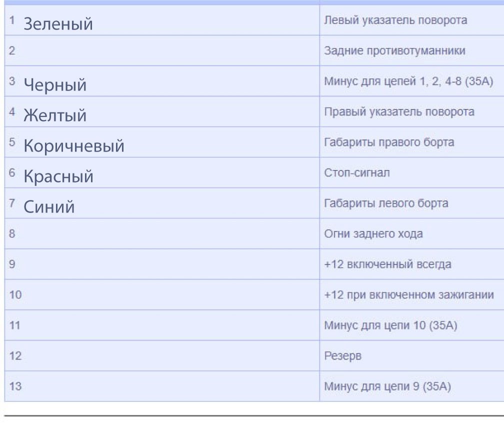504x423 pixels.
Task: Click 'Габариты правого борта' description
Action: point(389,142)
